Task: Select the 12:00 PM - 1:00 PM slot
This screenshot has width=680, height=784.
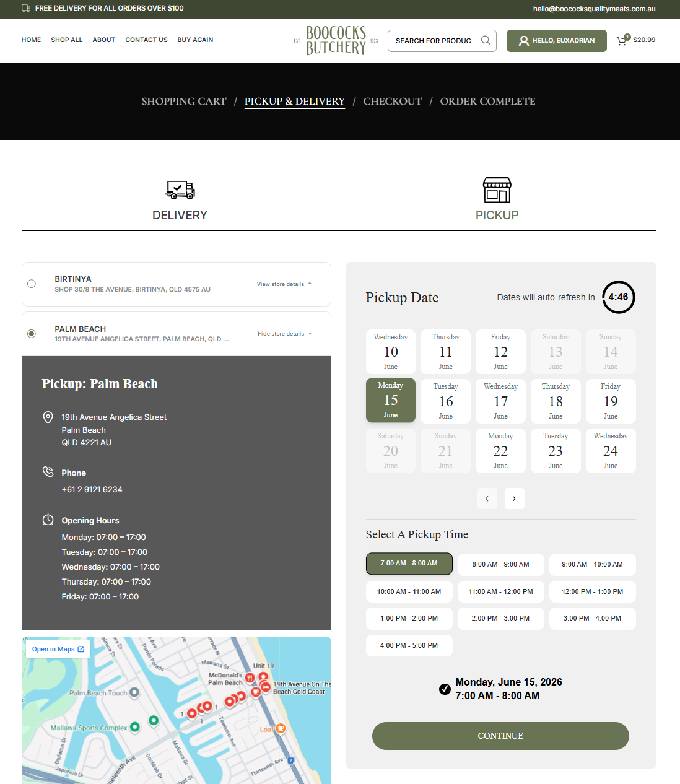Action: (x=593, y=591)
